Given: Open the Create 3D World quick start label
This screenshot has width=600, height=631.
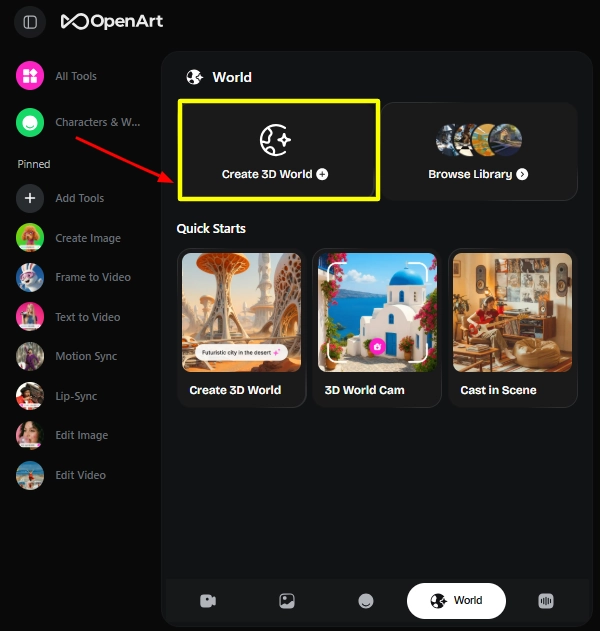Looking at the screenshot, I should pos(235,390).
